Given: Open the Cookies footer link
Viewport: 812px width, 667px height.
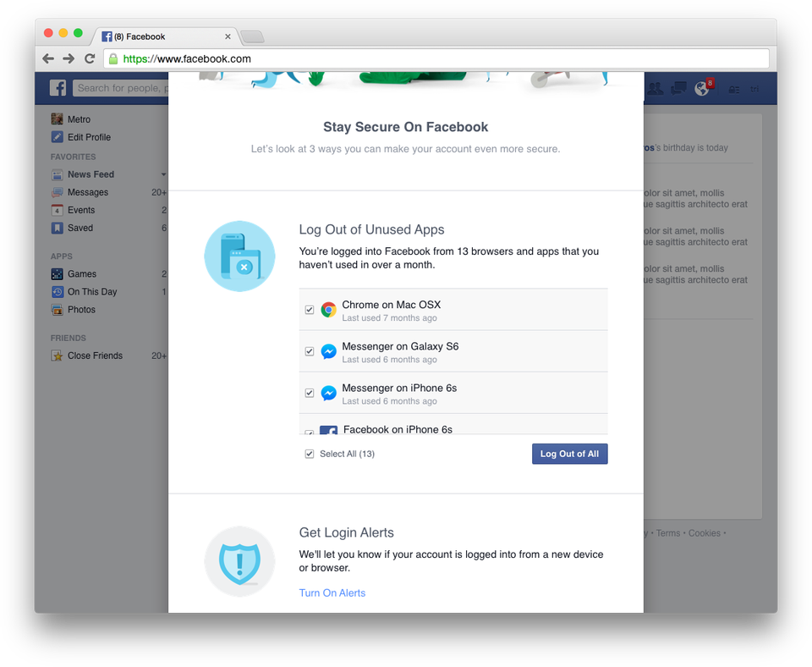Looking at the screenshot, I should click(x=705, y=532).
